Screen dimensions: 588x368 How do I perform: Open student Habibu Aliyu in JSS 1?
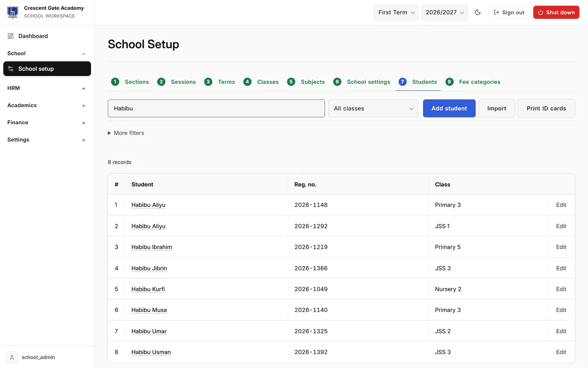point(148,226)
